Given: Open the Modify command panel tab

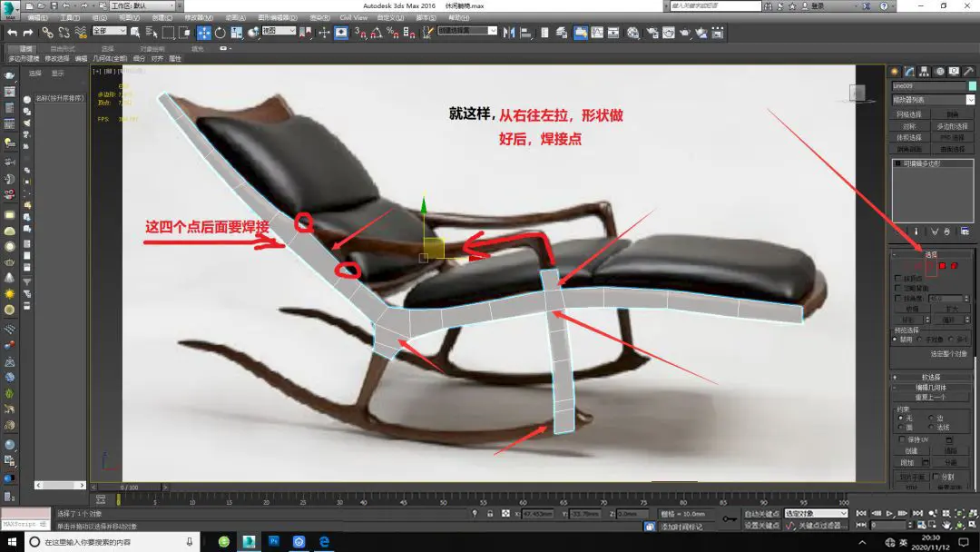Looking at the screenshot, I should pos(909,71).
